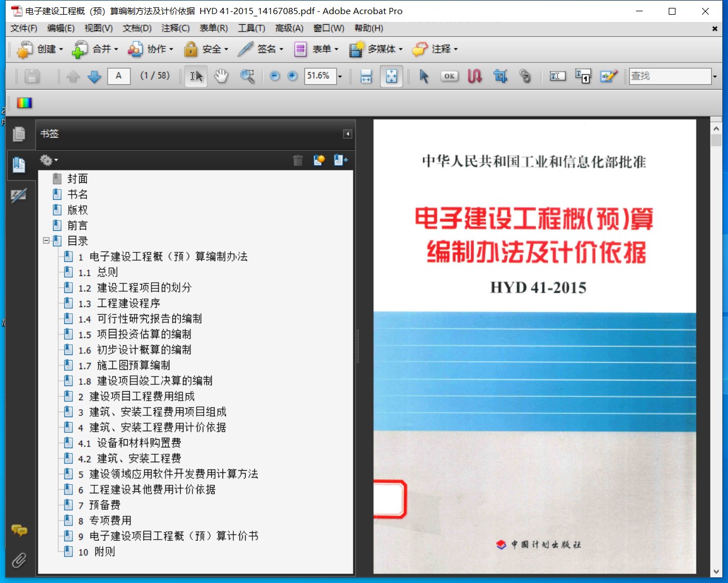Viewport: 728px width, 583px height.
Task: Click the zoom percentage 51.6% field
Action: [320, 76]
